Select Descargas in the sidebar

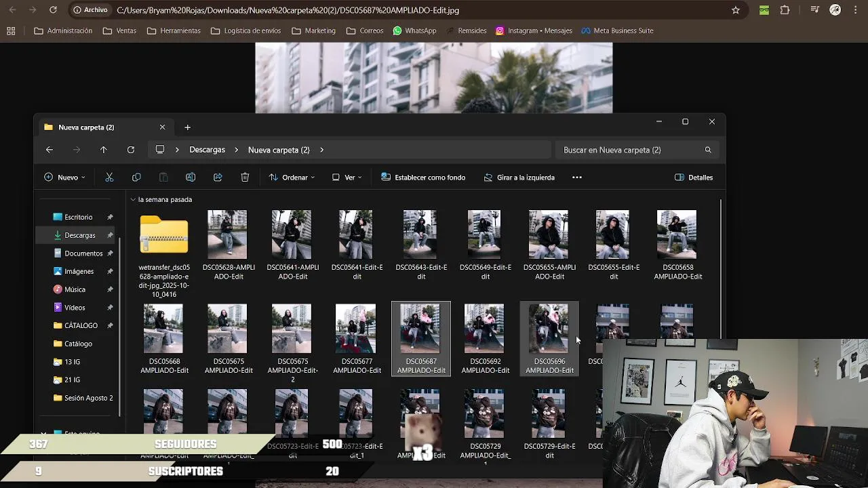point(76,235)
